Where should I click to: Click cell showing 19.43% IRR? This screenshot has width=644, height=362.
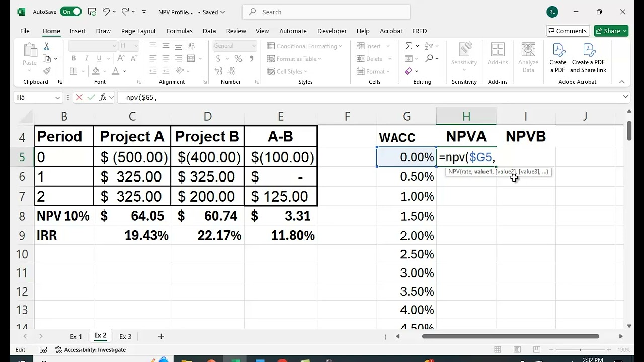coord(132,235)
